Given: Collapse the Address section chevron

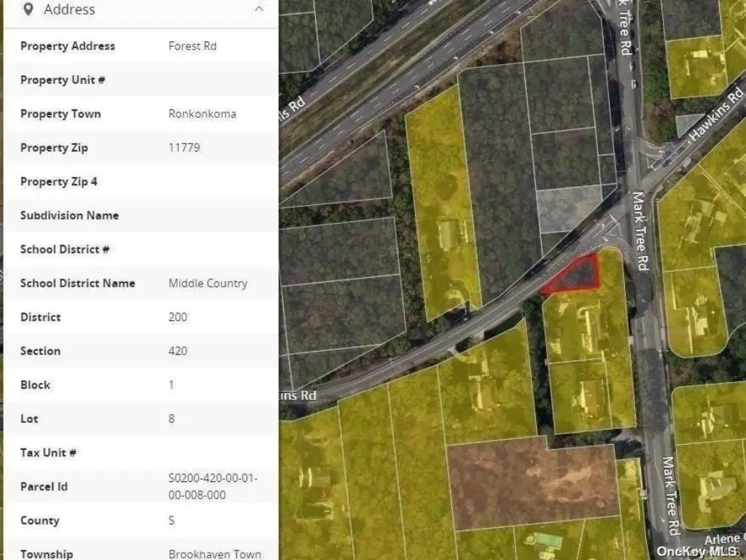Looking at the screenshot, I should click(259, 9).
